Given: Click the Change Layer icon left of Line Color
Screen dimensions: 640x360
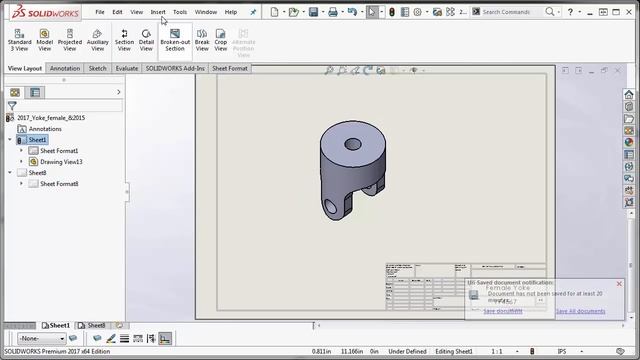Looking at the screenshot, I should [97, 338].
